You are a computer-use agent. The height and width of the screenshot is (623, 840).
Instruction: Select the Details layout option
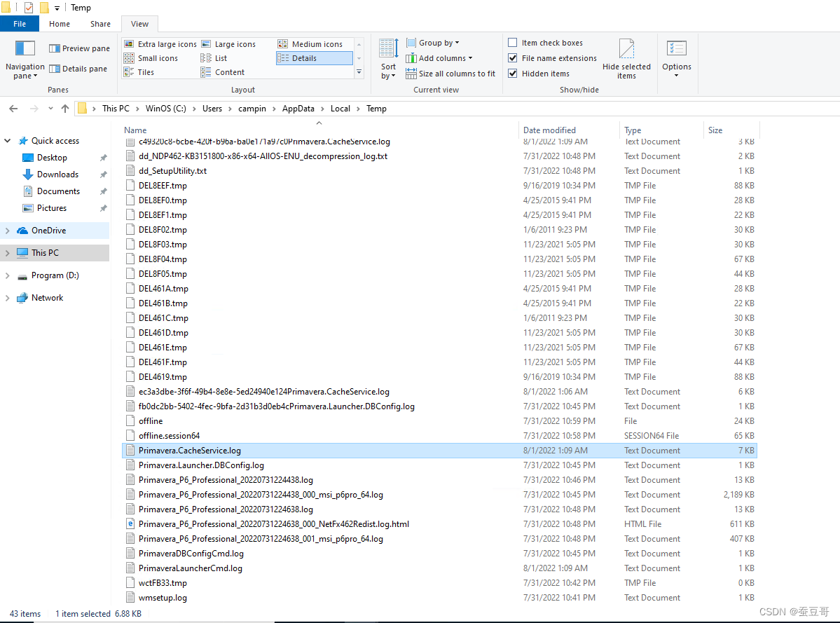point(314,58)
